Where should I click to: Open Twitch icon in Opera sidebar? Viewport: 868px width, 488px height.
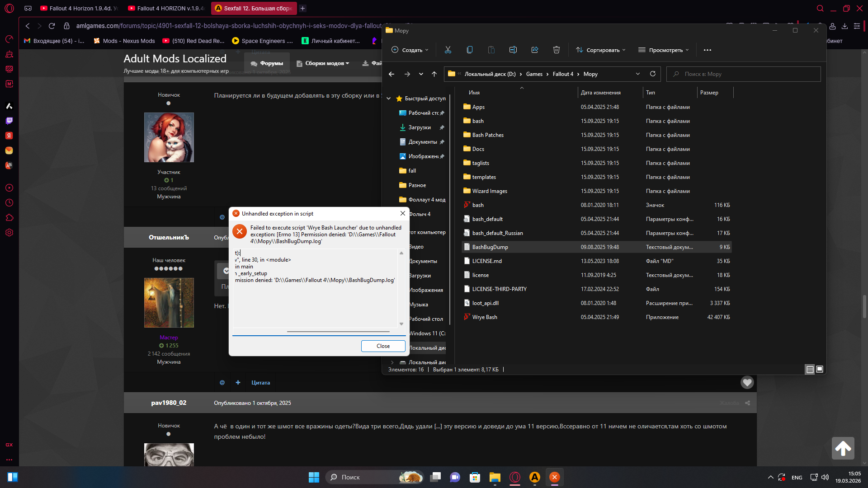tap(9, 121)
